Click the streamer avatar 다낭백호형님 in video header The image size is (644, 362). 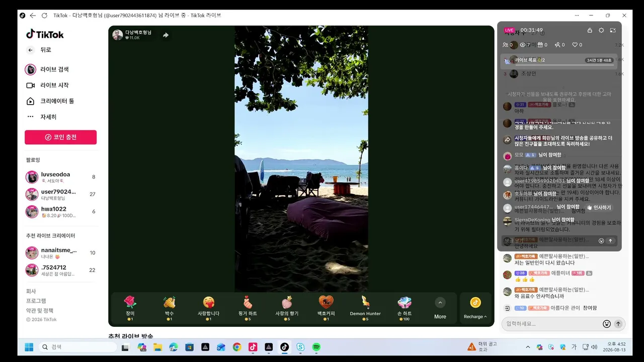(x=118, y=35)
